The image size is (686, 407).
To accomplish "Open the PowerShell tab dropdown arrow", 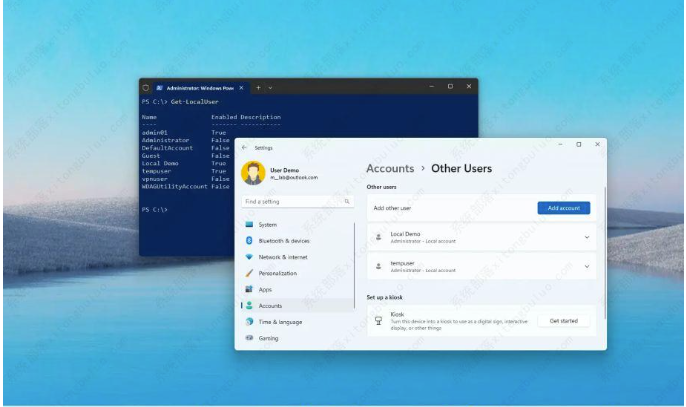I will click(270, 88).
